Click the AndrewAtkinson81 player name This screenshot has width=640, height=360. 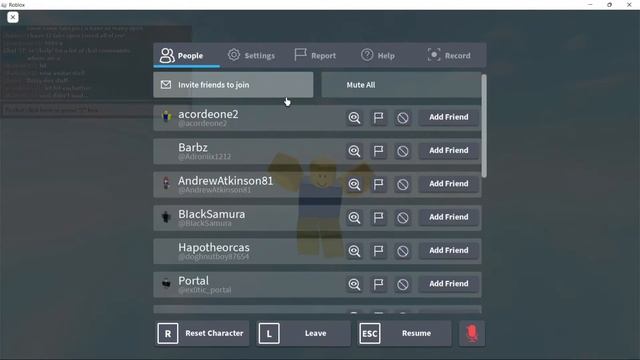pyautogui.click(x=225, y=181)
